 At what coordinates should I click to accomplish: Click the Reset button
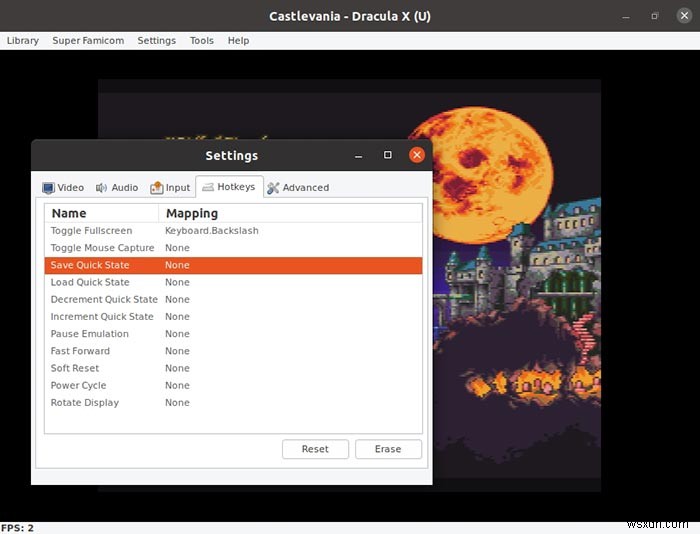(x=315, y=449)
